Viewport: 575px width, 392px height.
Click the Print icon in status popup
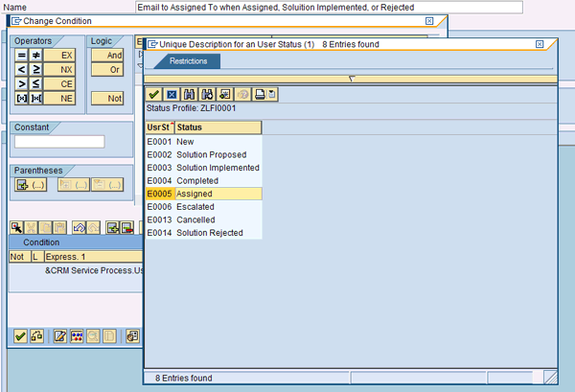point(258,94)
